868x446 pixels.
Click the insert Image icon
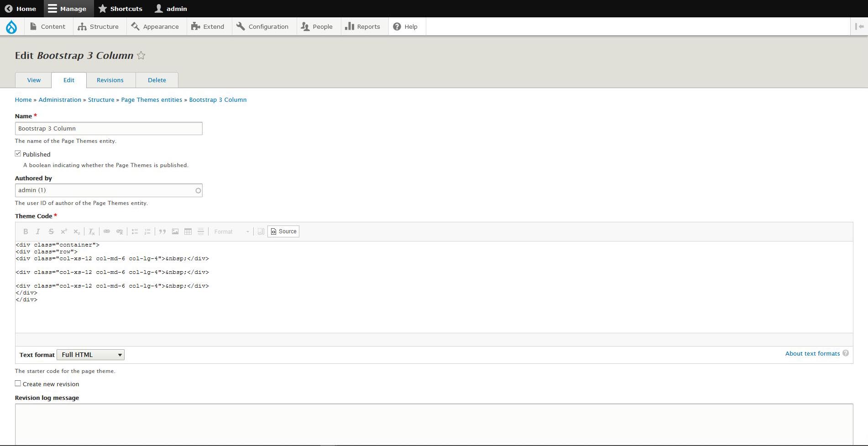coord(175,232)
